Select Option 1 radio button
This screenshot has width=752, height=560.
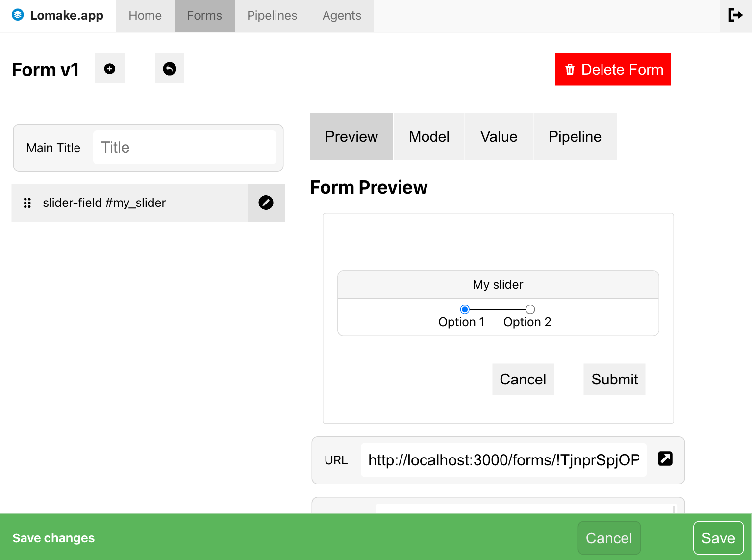click(465, 309)
